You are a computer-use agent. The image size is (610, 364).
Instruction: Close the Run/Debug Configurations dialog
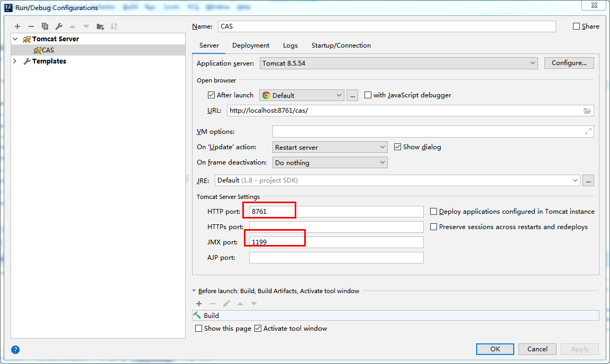point(594,5)
